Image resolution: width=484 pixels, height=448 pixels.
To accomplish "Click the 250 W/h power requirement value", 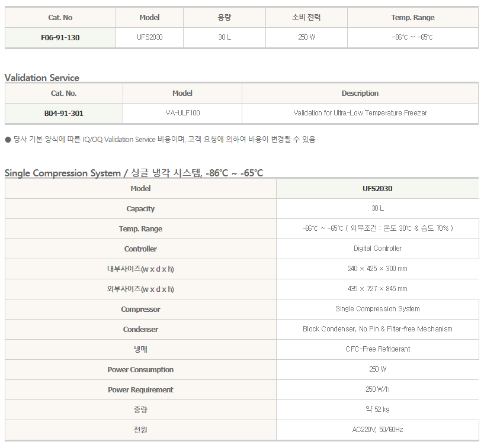I will (377, 389).
